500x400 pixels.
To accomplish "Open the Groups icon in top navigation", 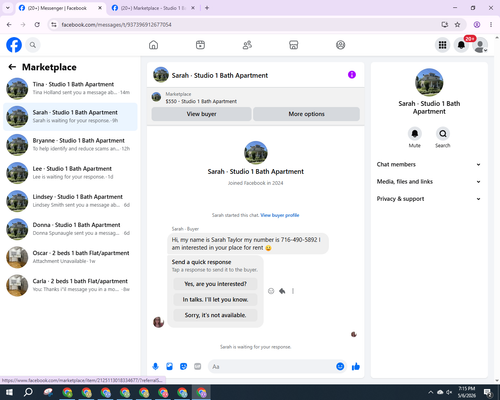I will pyautogui.click(x=340, y=45).
